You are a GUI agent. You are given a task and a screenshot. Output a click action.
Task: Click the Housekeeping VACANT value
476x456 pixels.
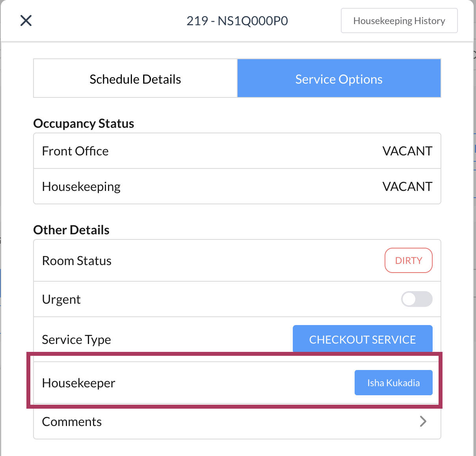point(407,187)
